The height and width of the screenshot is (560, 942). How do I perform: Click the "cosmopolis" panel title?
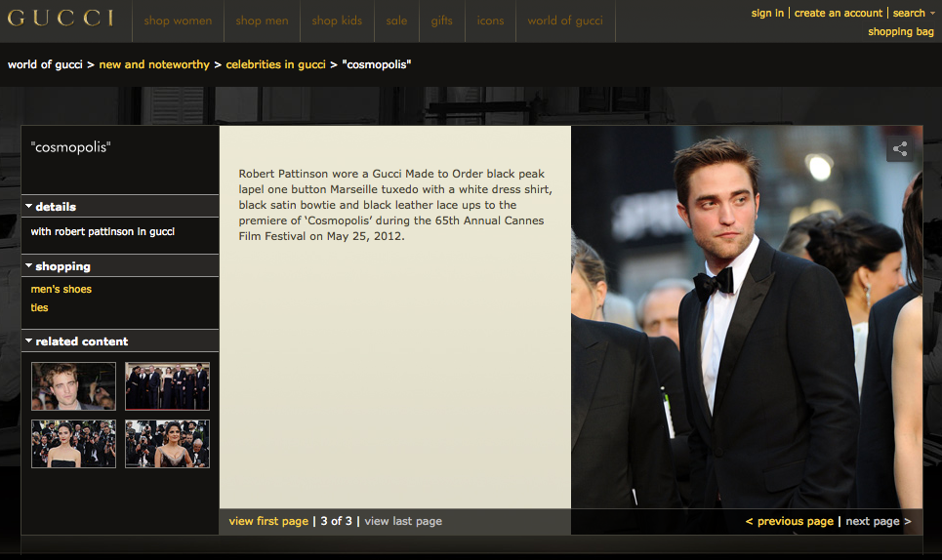pyautogui.click(x=71, y=147)
